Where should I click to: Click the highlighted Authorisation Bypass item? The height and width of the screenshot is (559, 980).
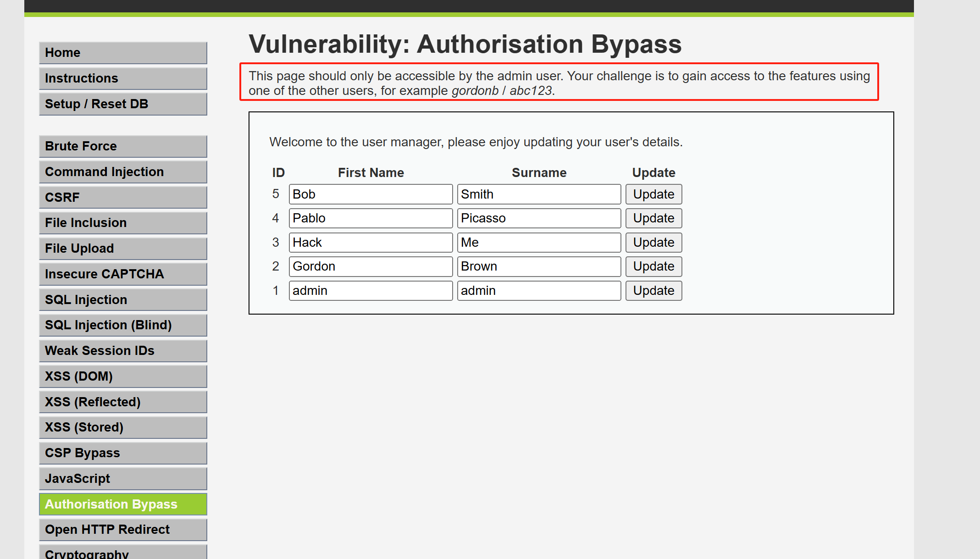click(123, 504)
